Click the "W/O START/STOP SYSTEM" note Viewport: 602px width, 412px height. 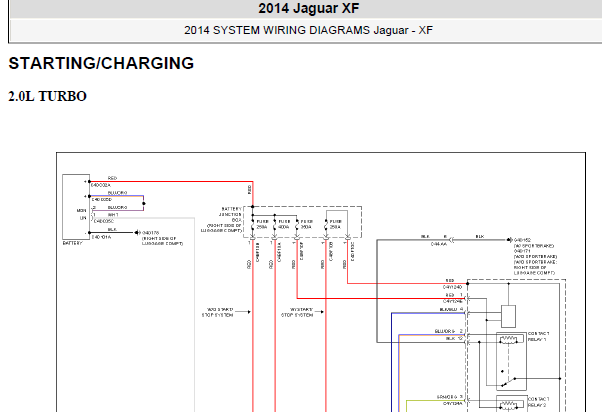pyautogui.click(x=217, y=312)
